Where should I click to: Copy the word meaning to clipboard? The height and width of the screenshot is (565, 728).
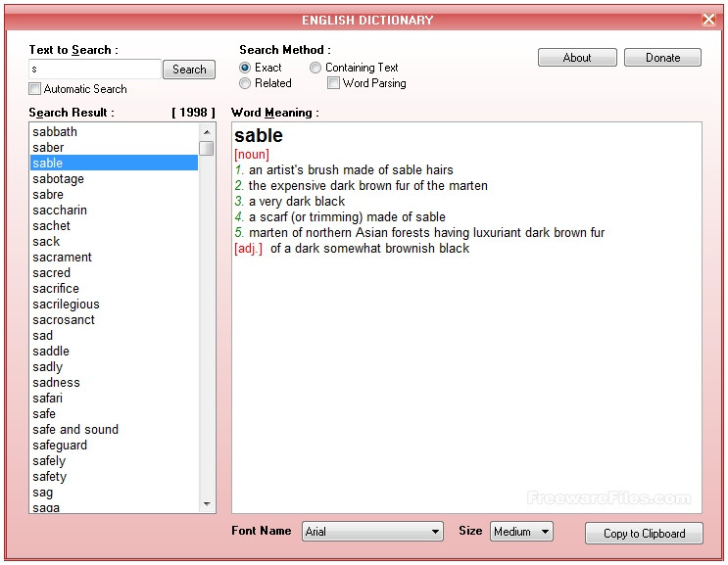[x=644, y=534]
